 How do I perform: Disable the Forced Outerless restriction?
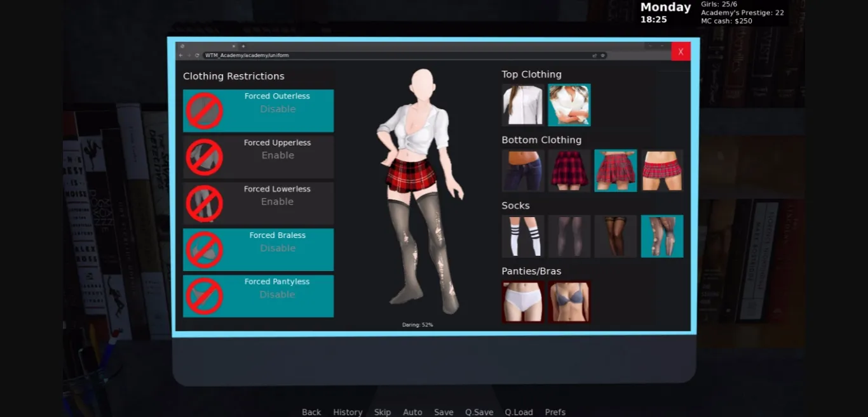(278, 109)
